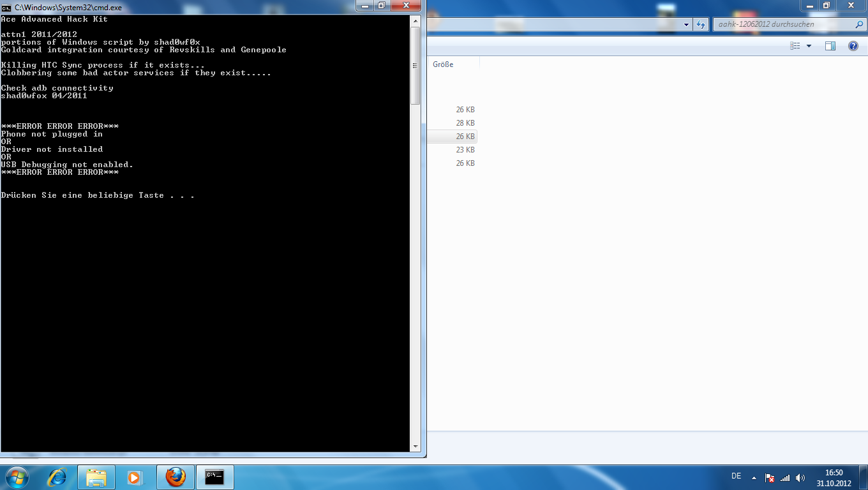Open the DE language indicator
868x490 pixels.
tap(736, 476)
